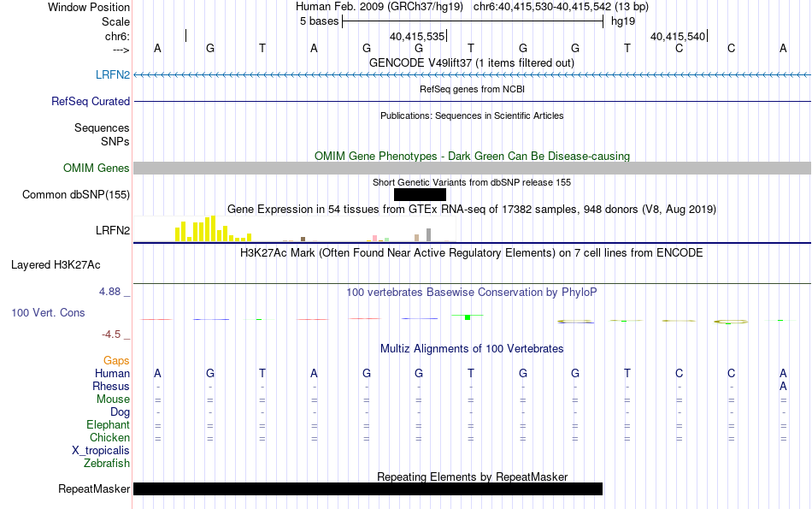
Task: Click the Zebrafish species row label
Action: (x=107, y=464)
